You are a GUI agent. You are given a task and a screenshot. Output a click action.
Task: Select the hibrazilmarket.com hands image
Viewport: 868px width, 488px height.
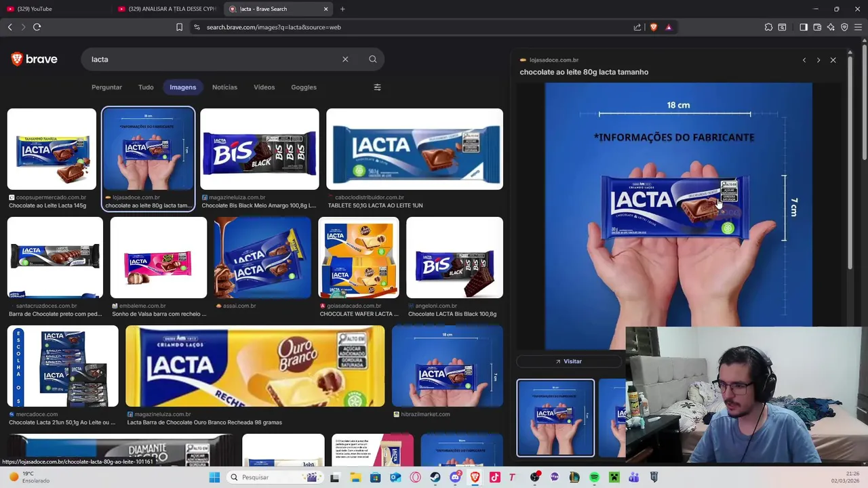coord(448,366)
